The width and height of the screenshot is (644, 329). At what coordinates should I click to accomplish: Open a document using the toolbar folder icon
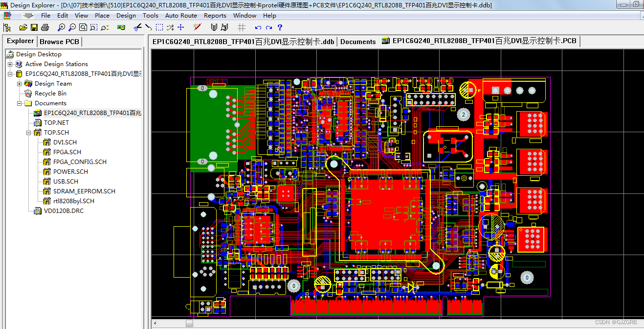(23, 27)
